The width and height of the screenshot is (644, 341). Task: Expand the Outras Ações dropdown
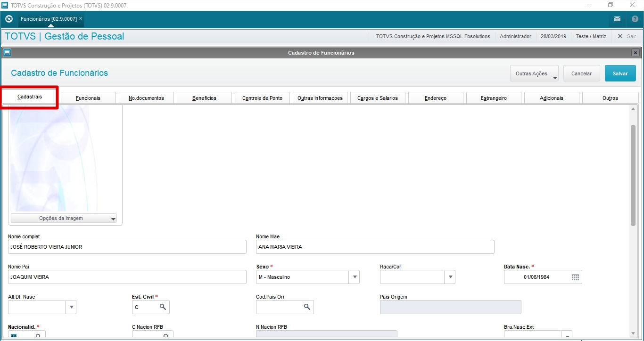tap(534, 73)
